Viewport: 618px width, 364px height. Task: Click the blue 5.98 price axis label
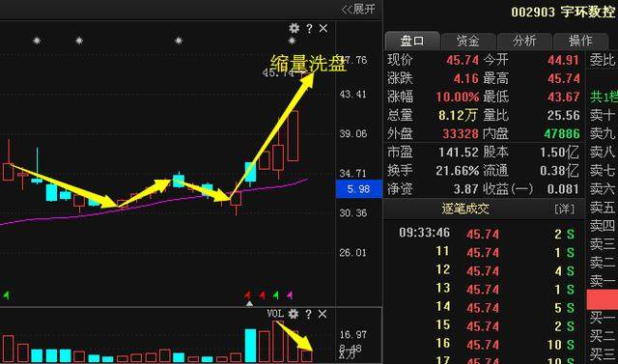359,189
